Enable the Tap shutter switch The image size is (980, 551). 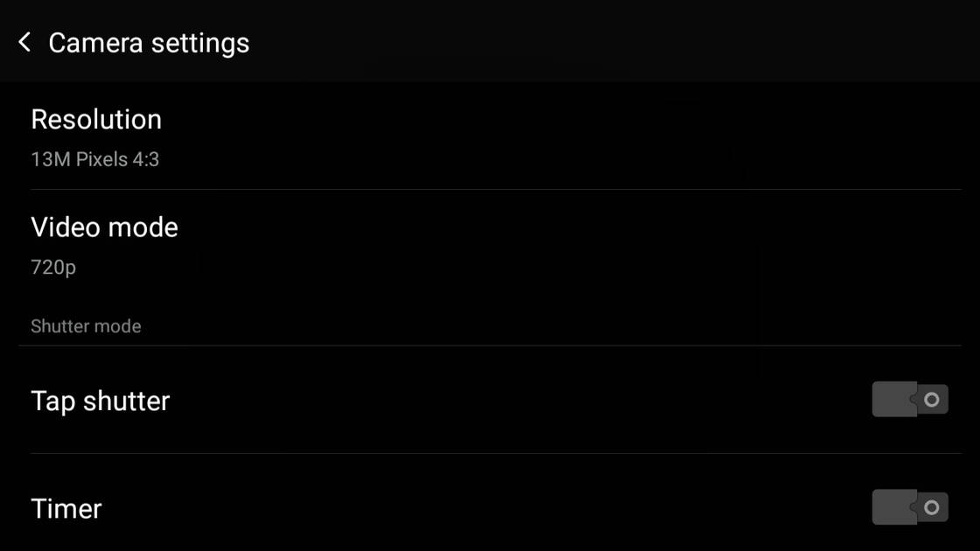point(910,400)
